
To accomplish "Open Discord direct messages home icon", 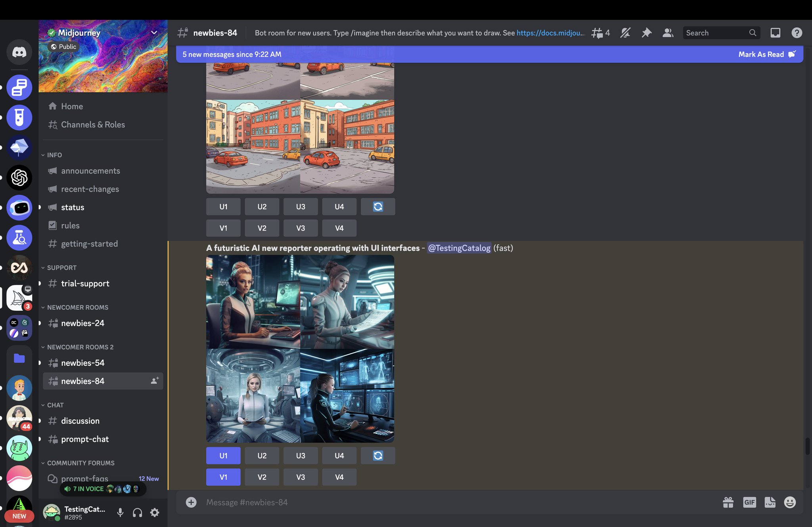I will 19,52.
